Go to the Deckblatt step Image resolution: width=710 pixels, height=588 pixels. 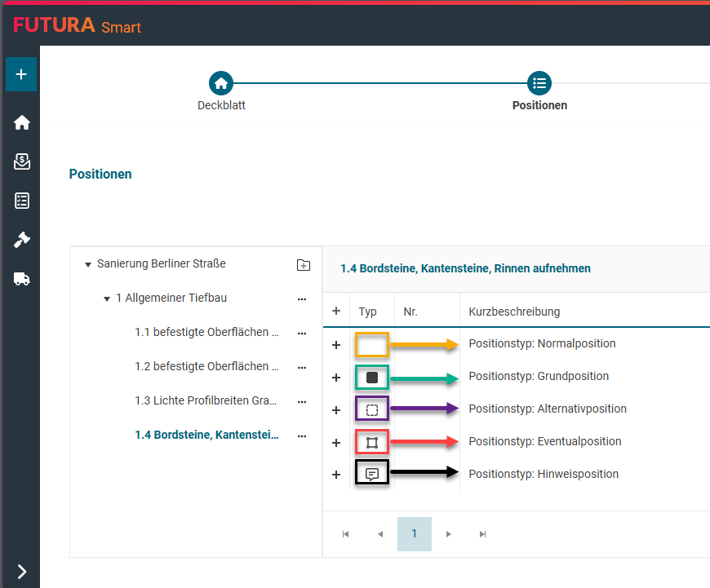(221, 83)
